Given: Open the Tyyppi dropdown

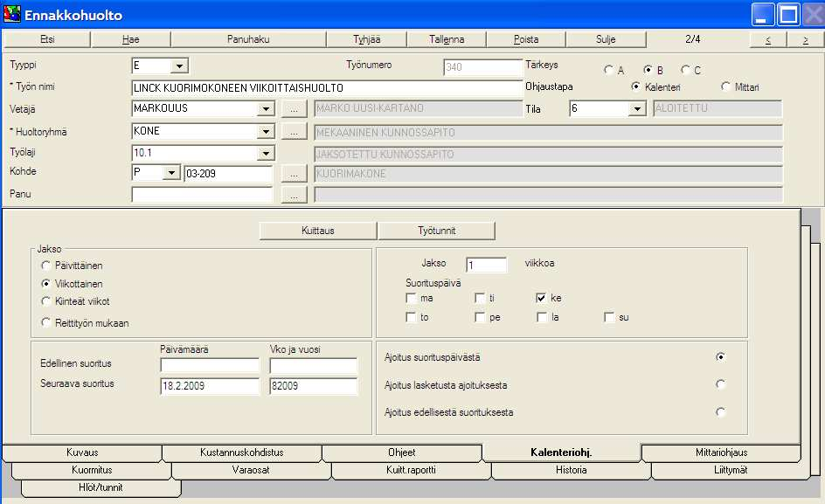Looking at the screenshot, I should [x=179, y=66].
